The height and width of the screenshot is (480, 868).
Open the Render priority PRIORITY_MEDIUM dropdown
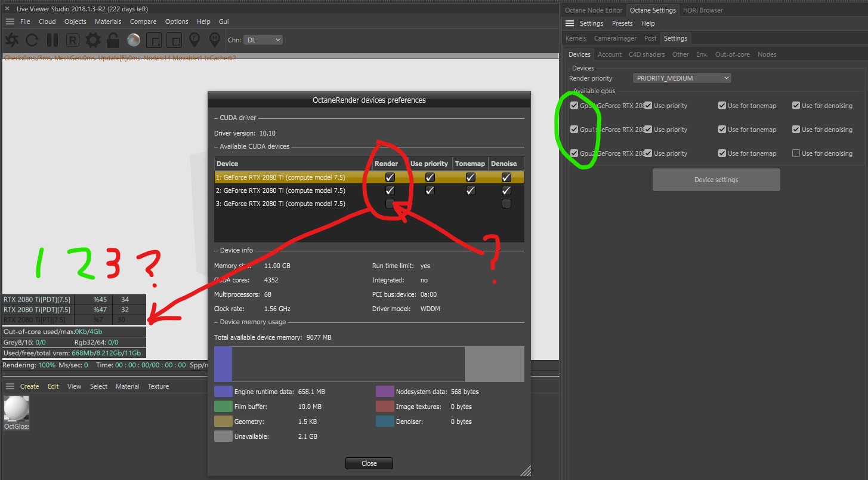pyautogui.click(x=682, y=78)
